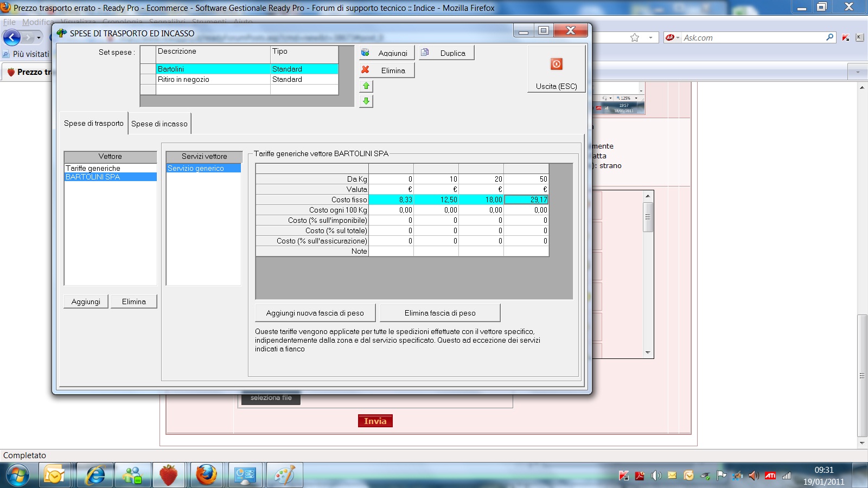This screenshot has width=868, height=488.
Task: Open Outlook from the taskbar
Action: (54, 476)
